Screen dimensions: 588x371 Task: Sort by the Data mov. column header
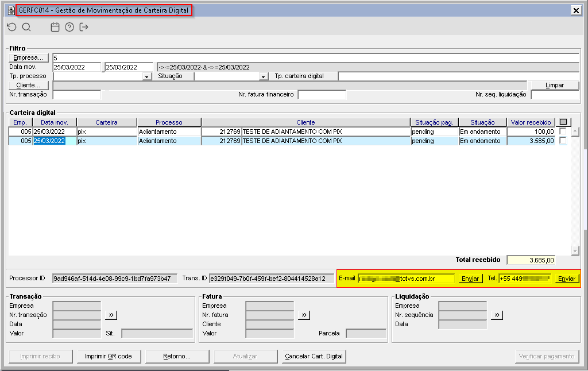[x=55, y=122]
